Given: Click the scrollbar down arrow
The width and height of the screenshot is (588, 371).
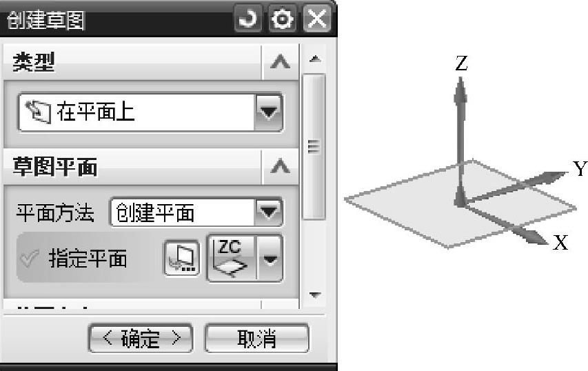Looking at the screenshot, I should click(315, 295).
